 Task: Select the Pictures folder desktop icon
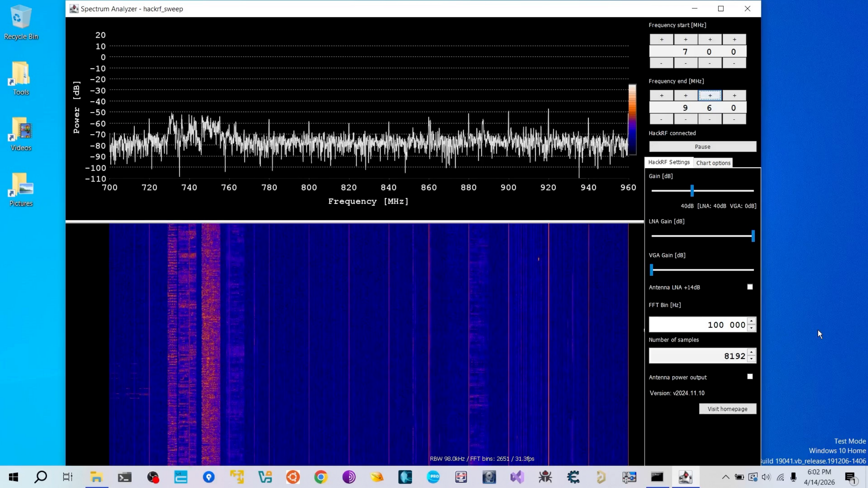coord(21,189)
